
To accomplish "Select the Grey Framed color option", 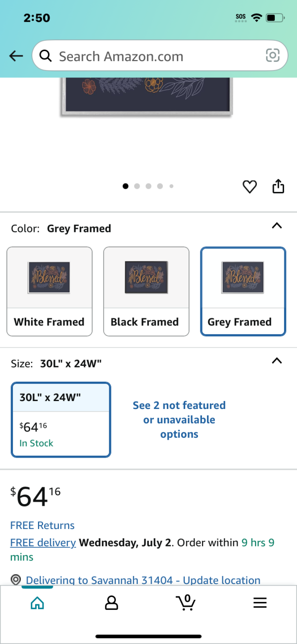I will point(243,292).
